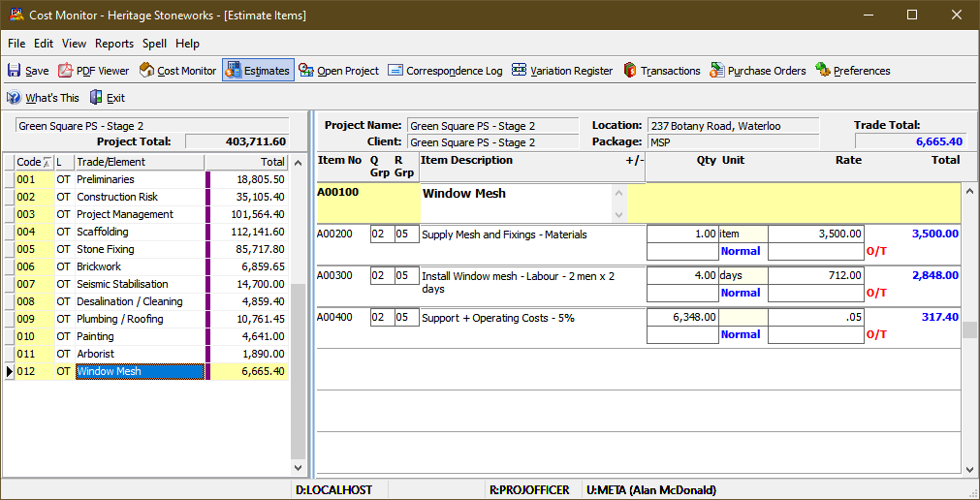Click the Client field
This screenshot has height=500, width=980.
[x=492, y=141]
